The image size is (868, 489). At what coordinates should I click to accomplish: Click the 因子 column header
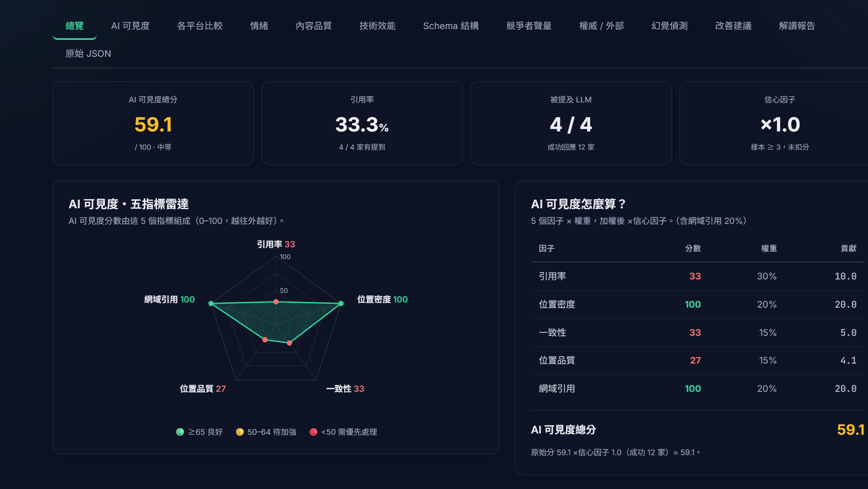tap(546, 249)
